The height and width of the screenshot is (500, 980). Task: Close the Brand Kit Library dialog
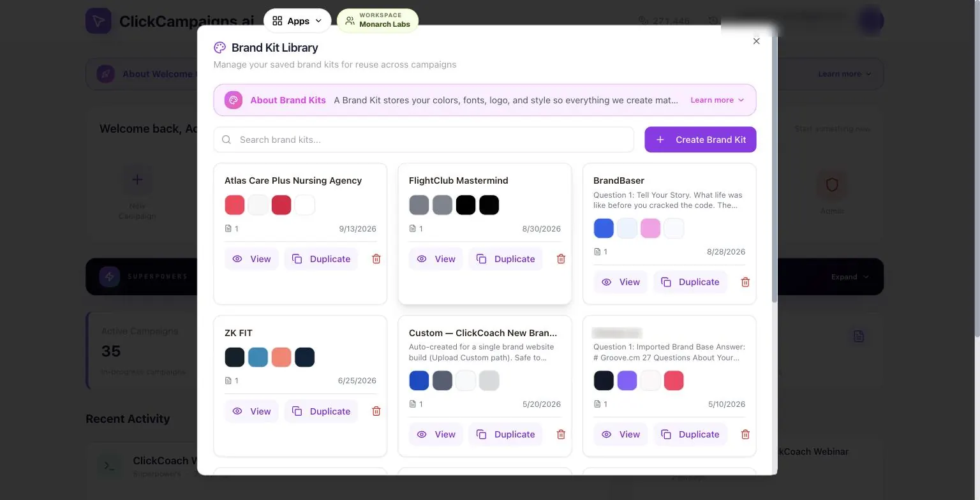757,41
